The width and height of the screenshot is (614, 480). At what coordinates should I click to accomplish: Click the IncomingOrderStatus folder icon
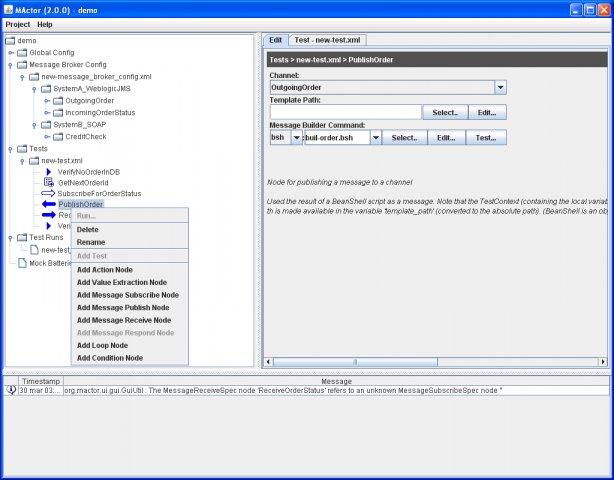58,113
